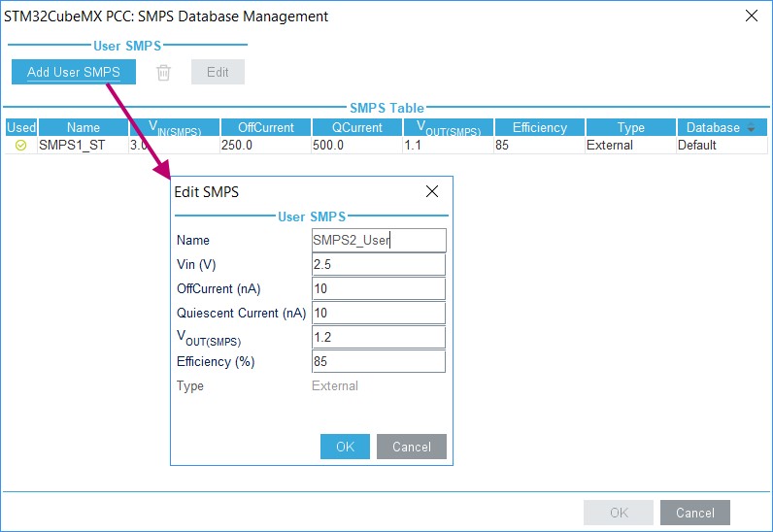The height and width of the screenshot is (532, 773).
Task: Close the SMPS Database Management window
Action: (752, 16)
